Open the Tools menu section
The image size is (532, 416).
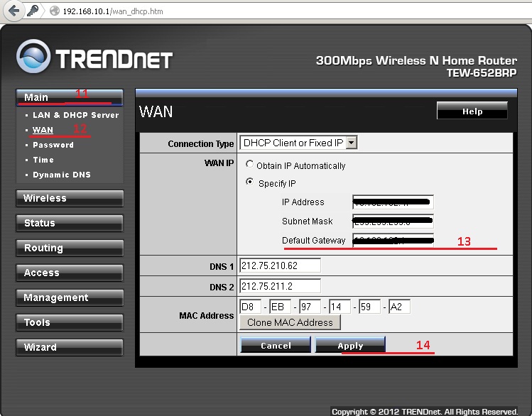click(x=69, y=322)
